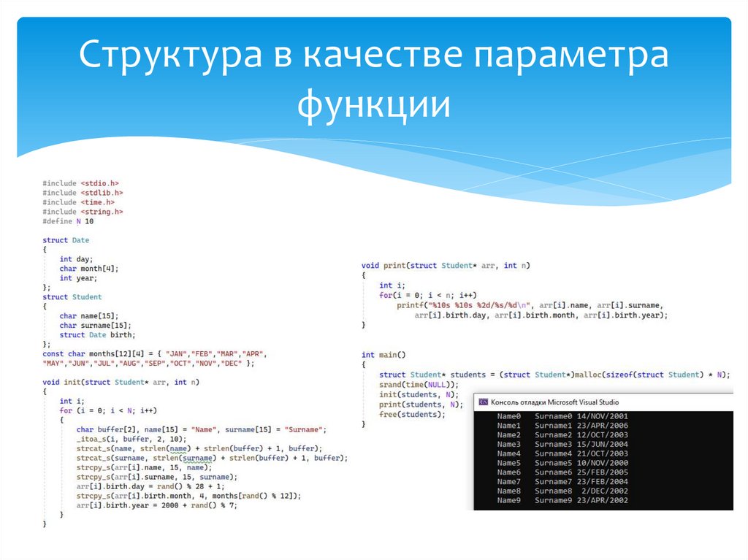Click console row 'Name1 Surname1 23/APR/2006'
Viewport: 748px width, 560px height.
562,426
